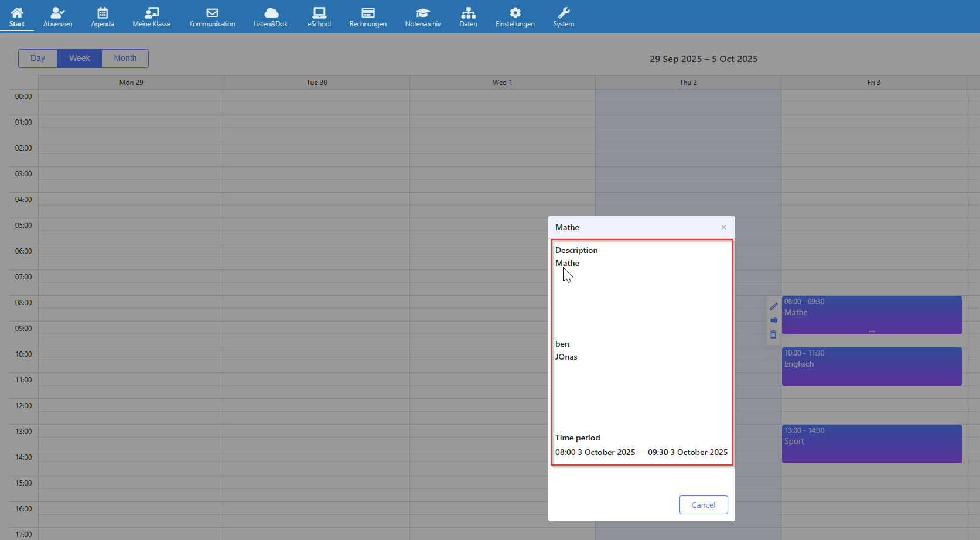Close the Mathe popup with X
The height and width of the screenshot is (540, 980).
[723, 227]
